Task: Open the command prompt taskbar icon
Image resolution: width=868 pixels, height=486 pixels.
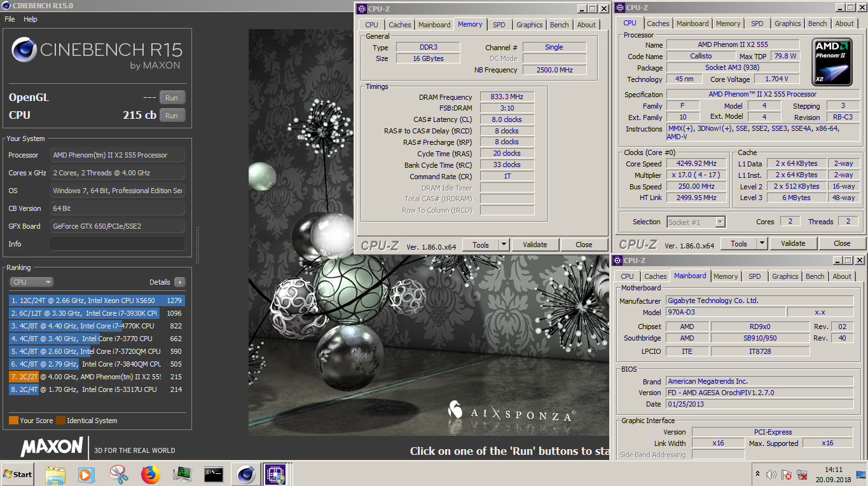Action: 214,474
